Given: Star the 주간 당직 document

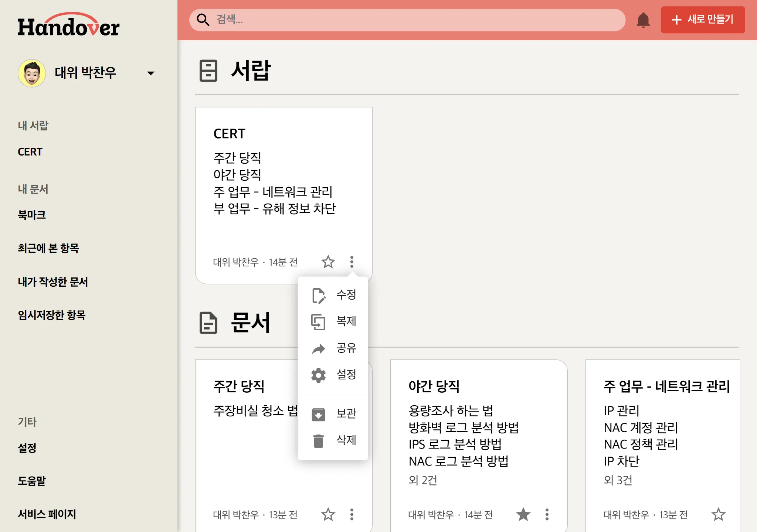Looking at the screenshot, I should [x=328, y=514].
